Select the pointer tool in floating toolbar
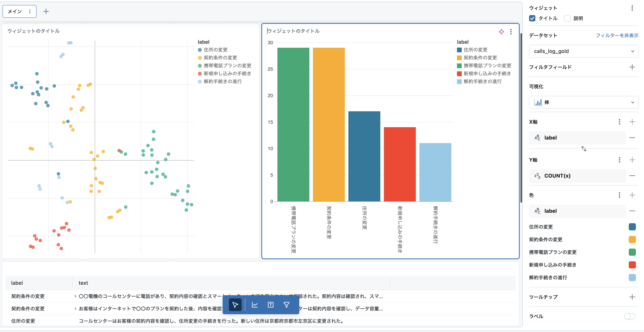Viewport: 644px width, 332px height. [235, 305]
